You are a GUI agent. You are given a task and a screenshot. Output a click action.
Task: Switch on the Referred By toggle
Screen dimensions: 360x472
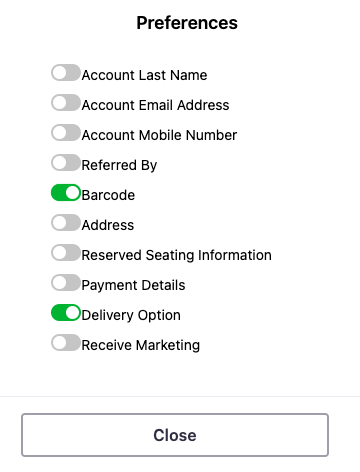[x=66, y=163]
